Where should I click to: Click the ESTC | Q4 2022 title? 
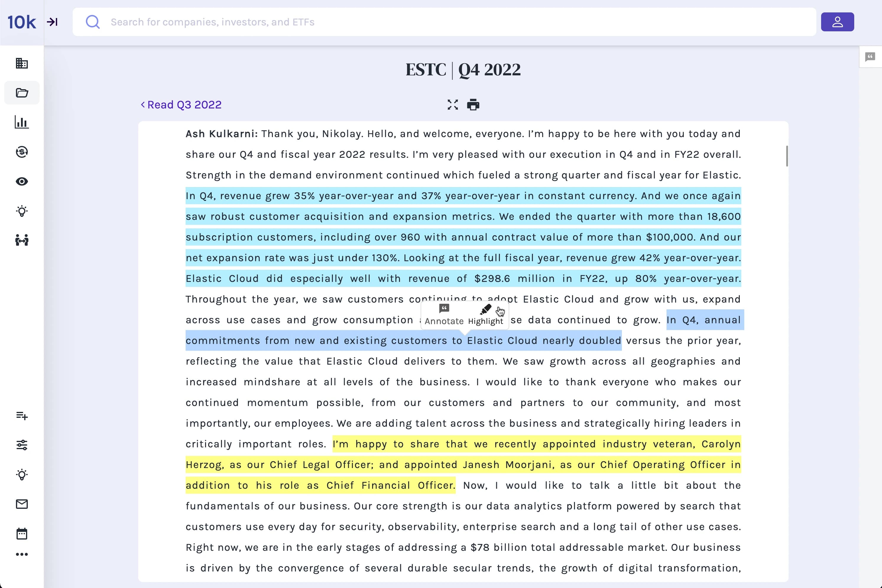463,70
